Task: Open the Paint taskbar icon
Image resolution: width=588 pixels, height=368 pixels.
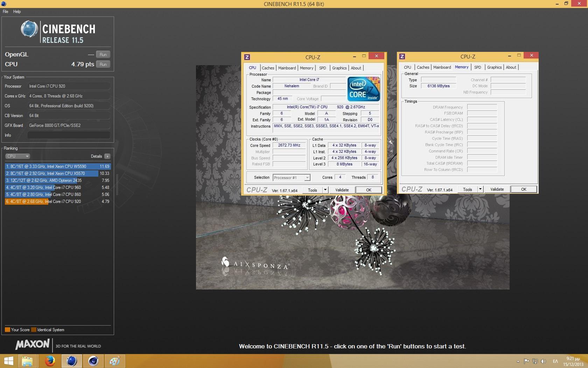Action: point(115,361)
